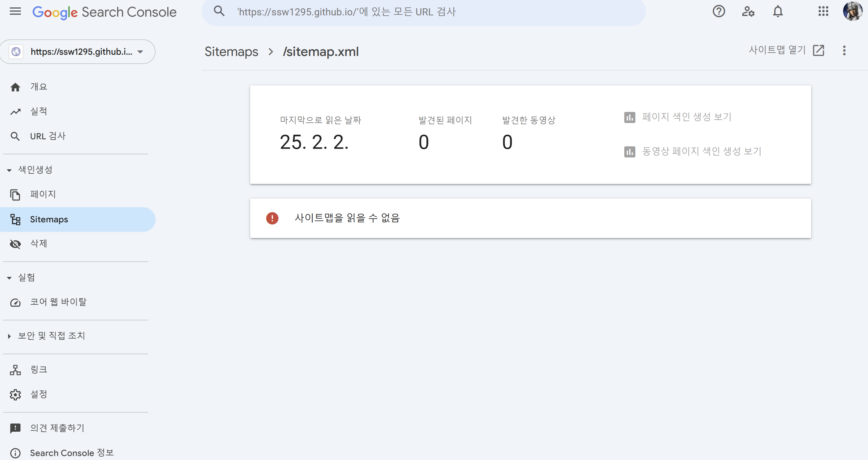Screen dimensions: 868x460
Task: Click /sitemap.xml breadcrumb title
Action: point(321,52)
